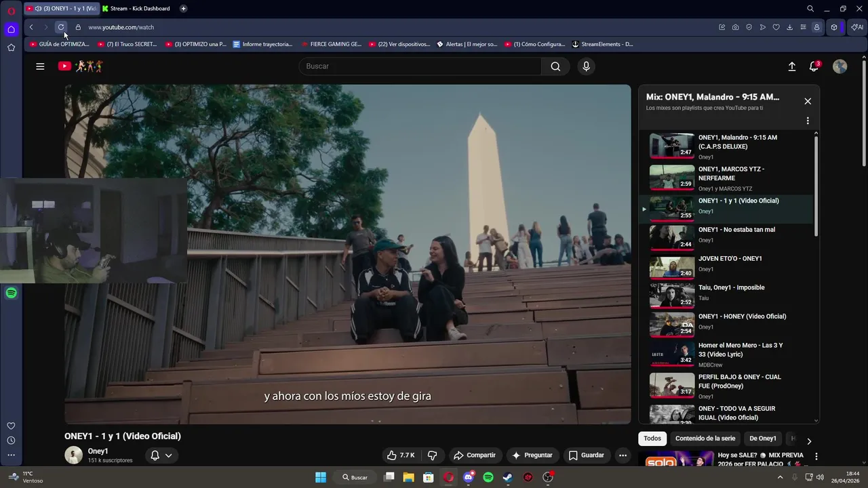This screenshot has height=488, width=868.
Task: Click the Compartir share button
Action: 475,455
